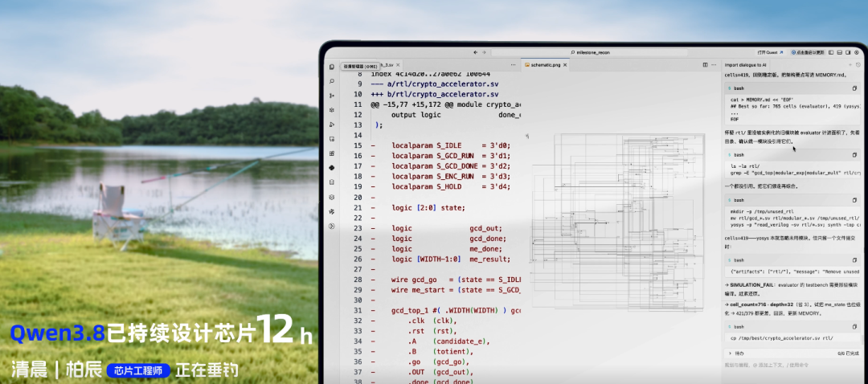Viewport: 868px width, 384px height.
Task: Click the solid black icon in activity bar
Action: (332, 168)
